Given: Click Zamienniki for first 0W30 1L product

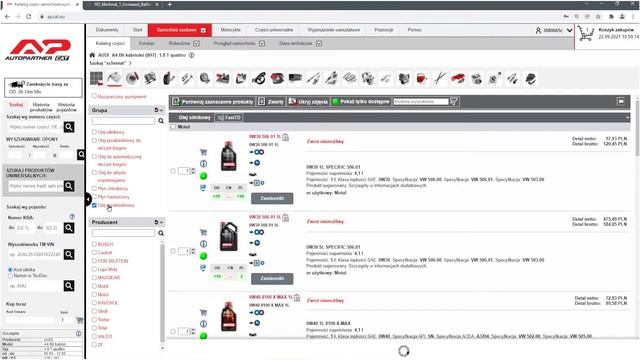Looking at the screenshot, I should (272, 198).
